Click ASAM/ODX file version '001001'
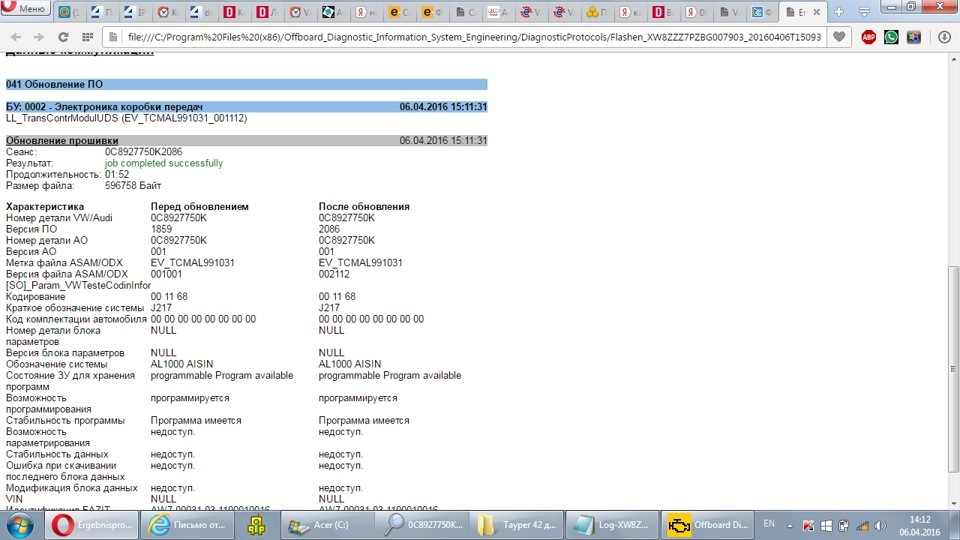Viewport: 960px width, 540px height. click(x=166, y=274)
